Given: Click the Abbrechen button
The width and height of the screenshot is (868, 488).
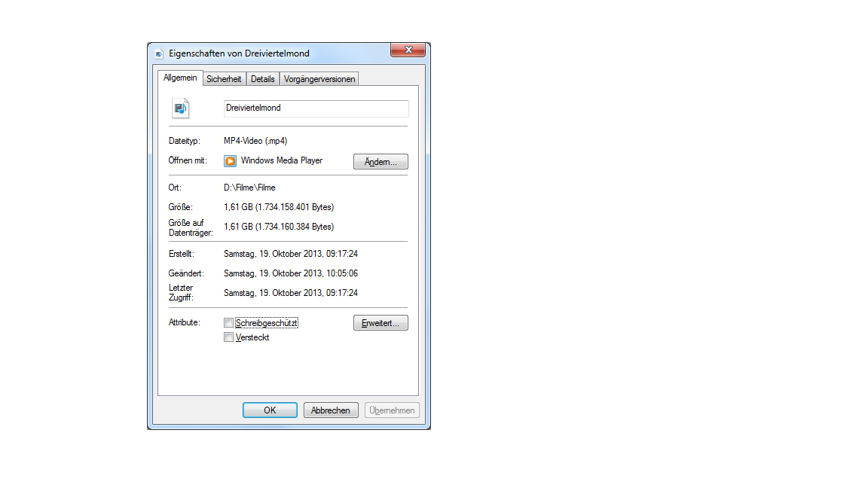Looking at the screenshot, I should 331,410.
